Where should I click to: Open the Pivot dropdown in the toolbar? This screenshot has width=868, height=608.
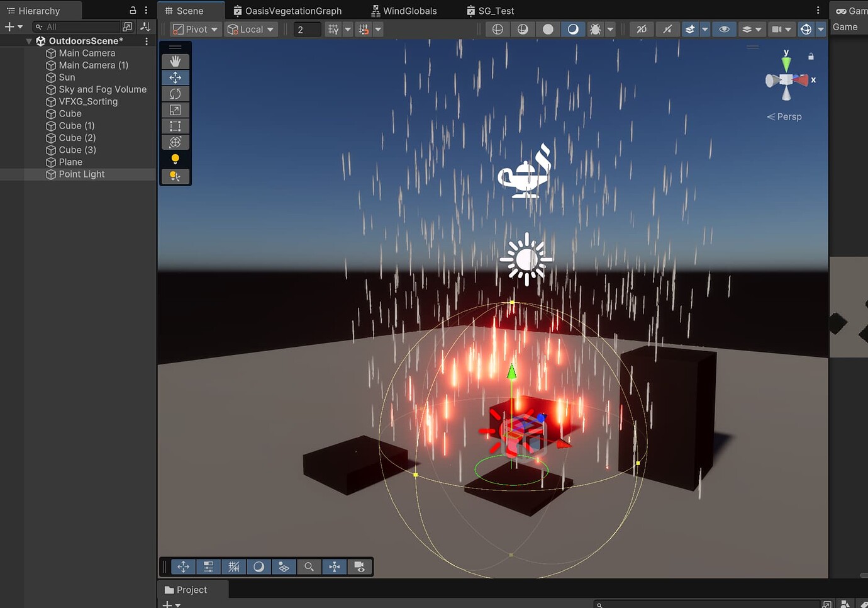(x=195, y=29)
